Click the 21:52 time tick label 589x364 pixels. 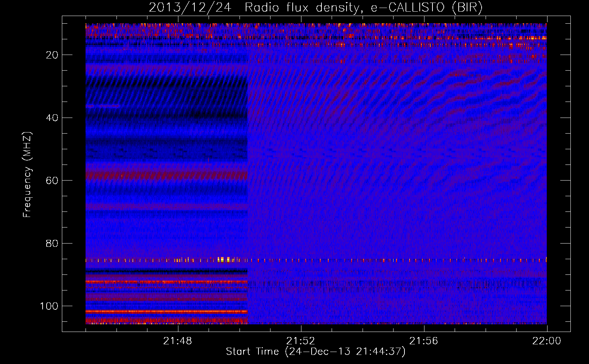click(301, 341)
